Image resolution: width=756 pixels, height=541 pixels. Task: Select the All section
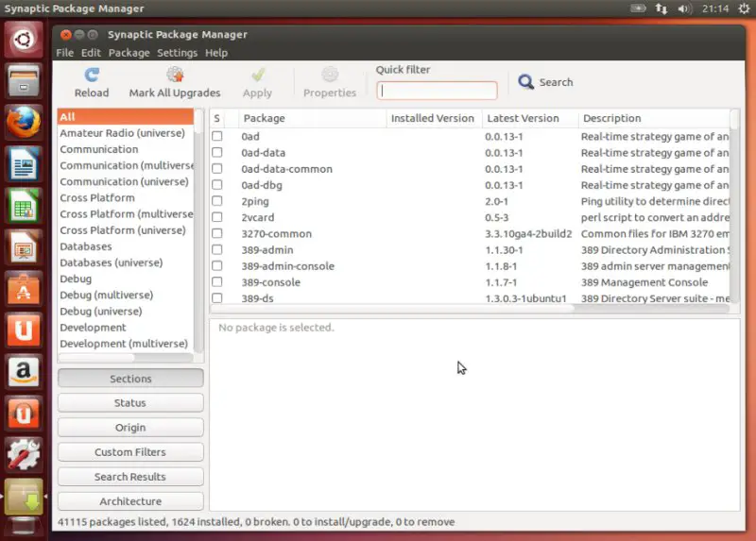(x=126, y=116)
